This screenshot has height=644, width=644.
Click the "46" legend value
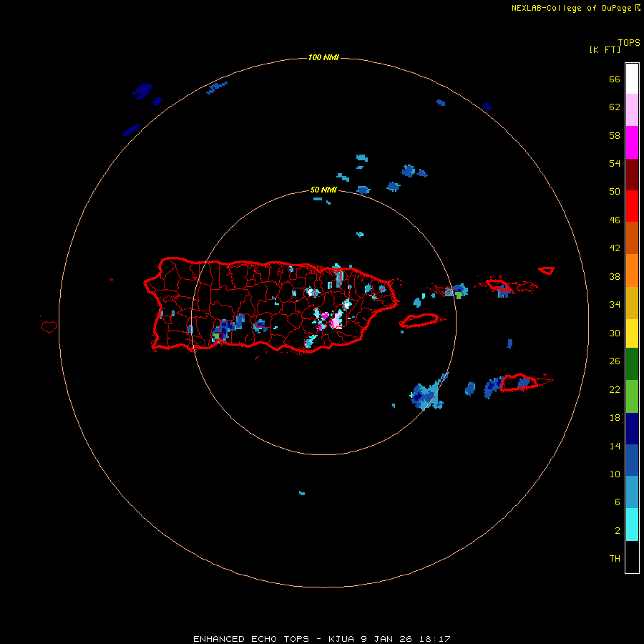click(615, 220)
